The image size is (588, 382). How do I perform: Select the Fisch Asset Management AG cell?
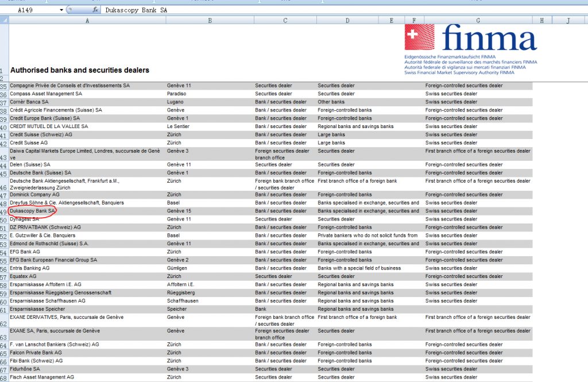coord(87,377)
